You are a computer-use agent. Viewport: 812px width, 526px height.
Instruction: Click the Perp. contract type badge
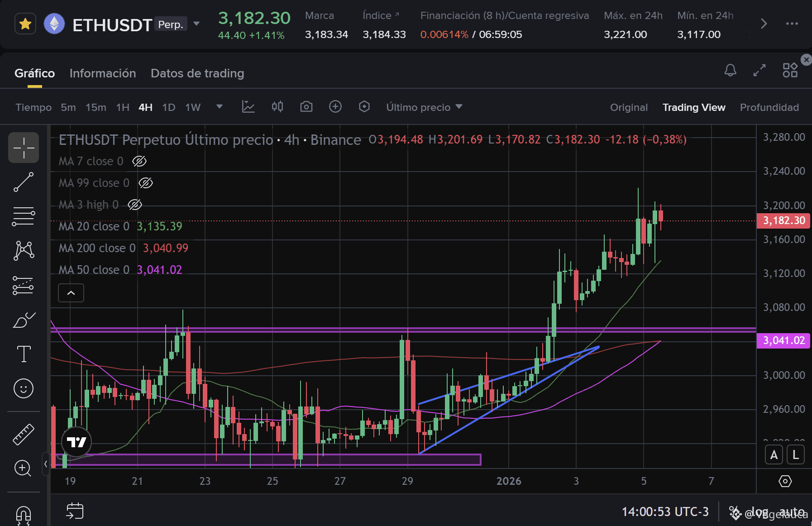tap(171, 24)
